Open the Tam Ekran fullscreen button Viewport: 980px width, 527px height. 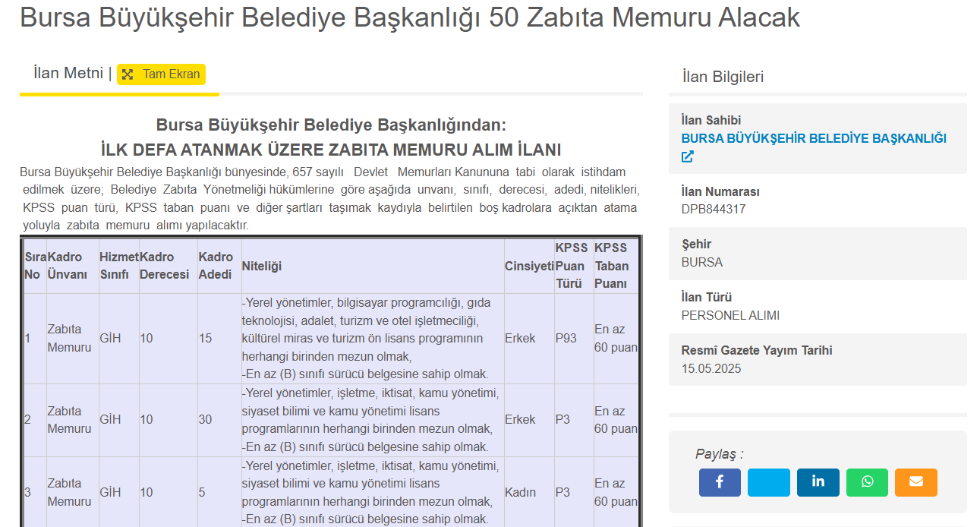click(x=161, y=74)
